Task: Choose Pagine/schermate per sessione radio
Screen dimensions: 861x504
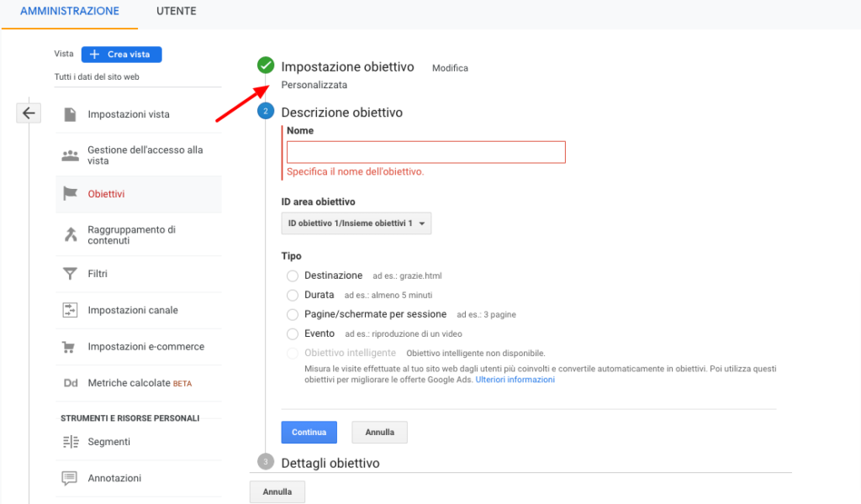Action: pyautogui.click(x=293, y=315)
